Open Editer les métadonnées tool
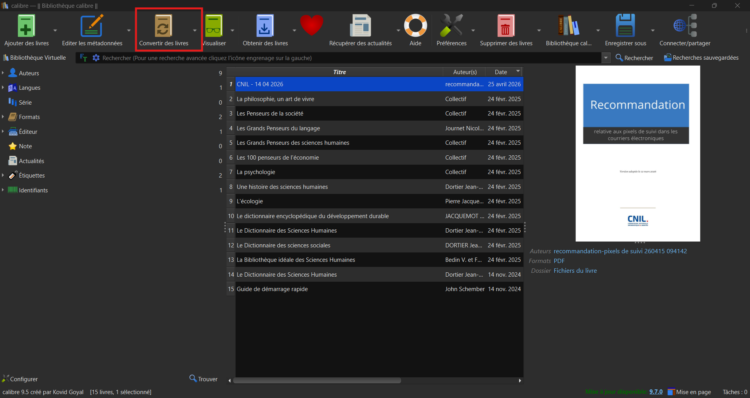Image resolution: width=750 pixels, height=398 pixels. point(92,26)
